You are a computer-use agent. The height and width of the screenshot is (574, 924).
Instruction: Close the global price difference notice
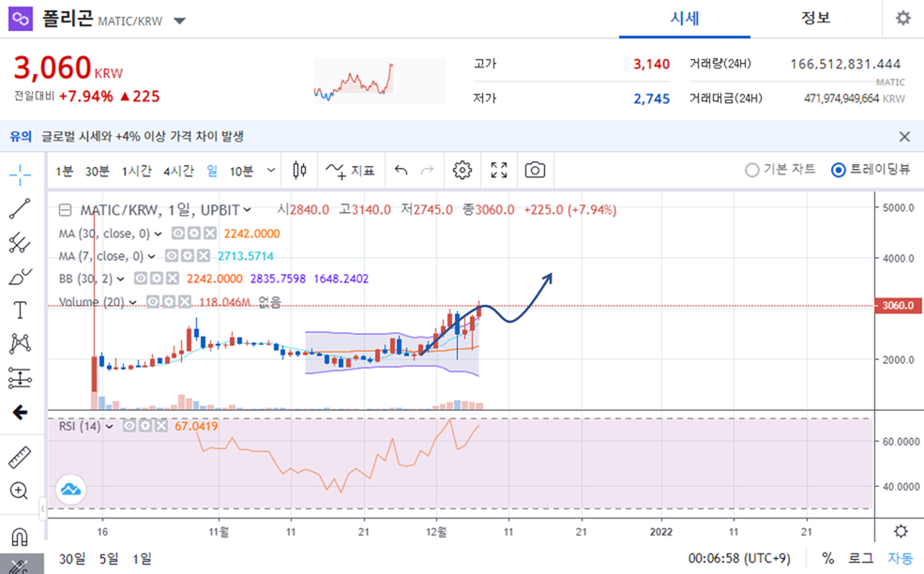tap(904, 137)
